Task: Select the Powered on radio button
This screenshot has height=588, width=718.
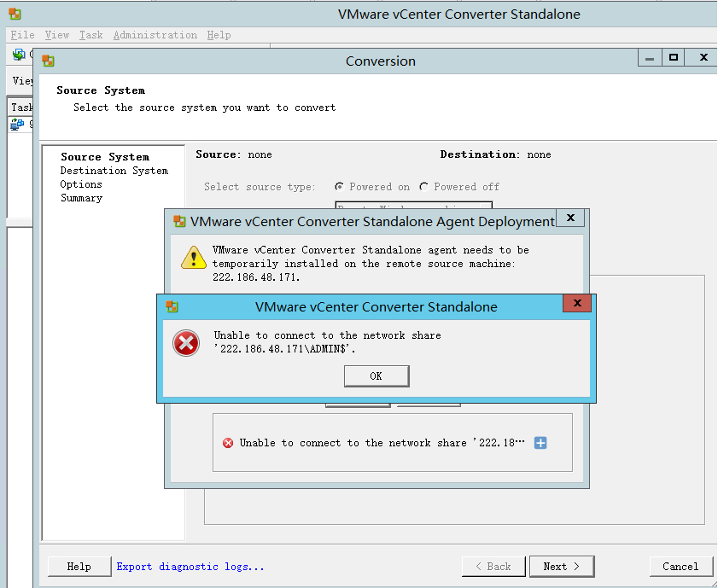Action: coord(339,186)
